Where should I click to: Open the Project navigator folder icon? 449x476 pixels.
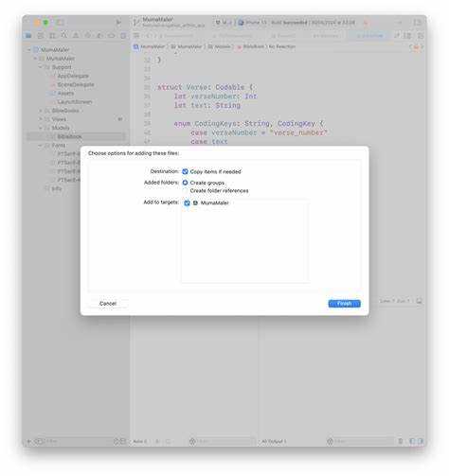28,36
